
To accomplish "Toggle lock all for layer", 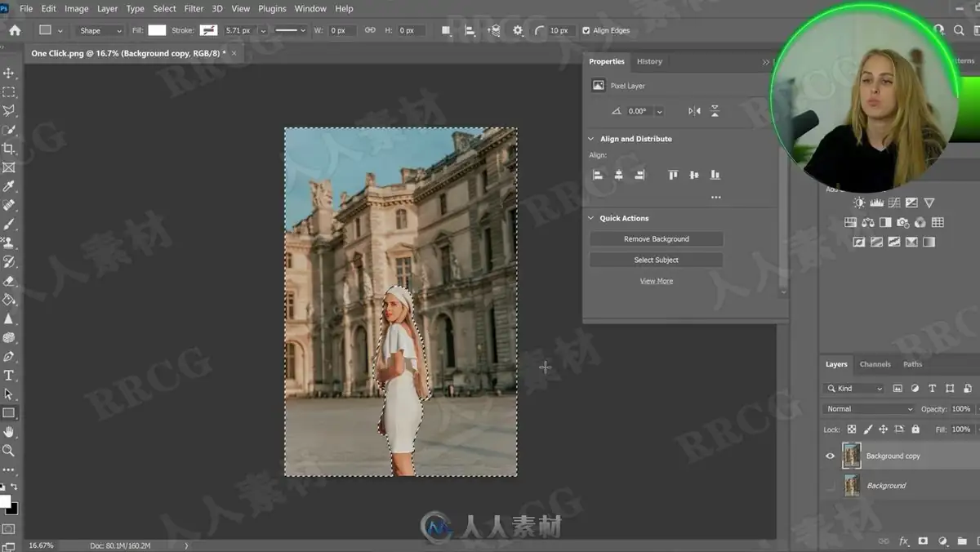I will tap(915, 430).
